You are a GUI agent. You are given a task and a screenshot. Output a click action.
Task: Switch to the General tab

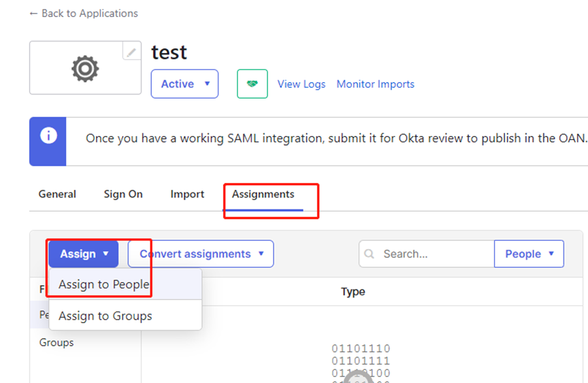click(x=57, y=194)
